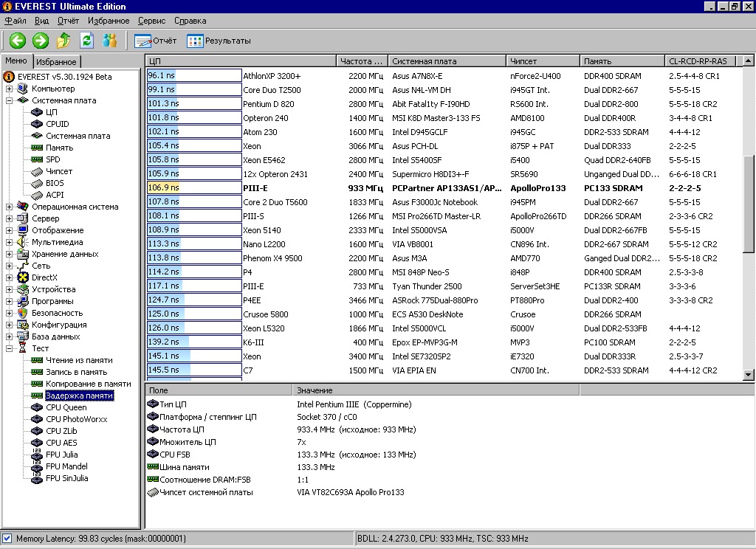Select the BIOS tree item

click(55, 183)
